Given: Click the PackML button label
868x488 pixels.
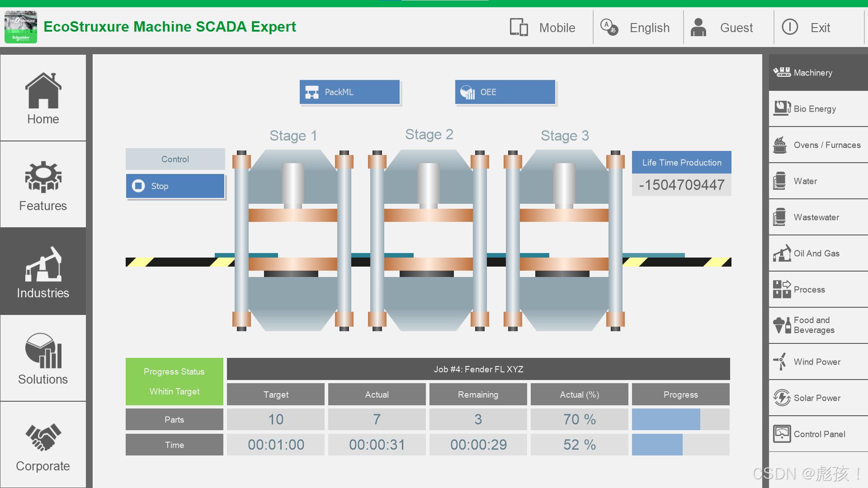Looking at the screenshot, I should coord(339,92).
